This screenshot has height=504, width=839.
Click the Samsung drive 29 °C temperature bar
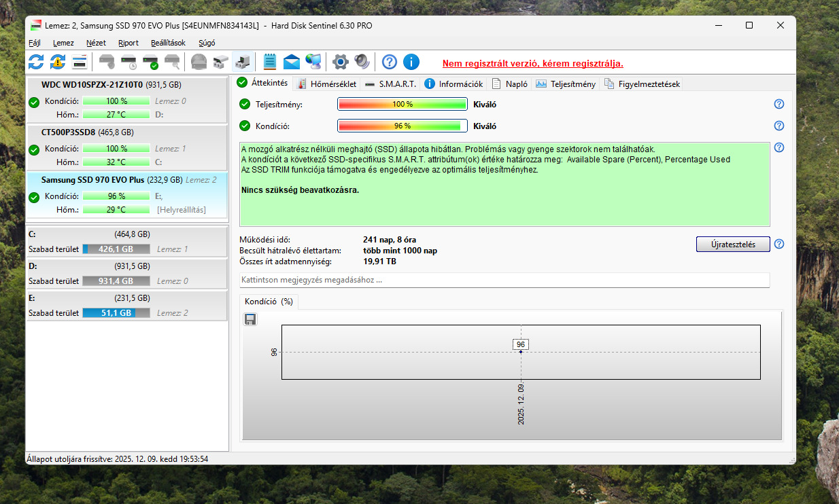(x=116, y=210)
